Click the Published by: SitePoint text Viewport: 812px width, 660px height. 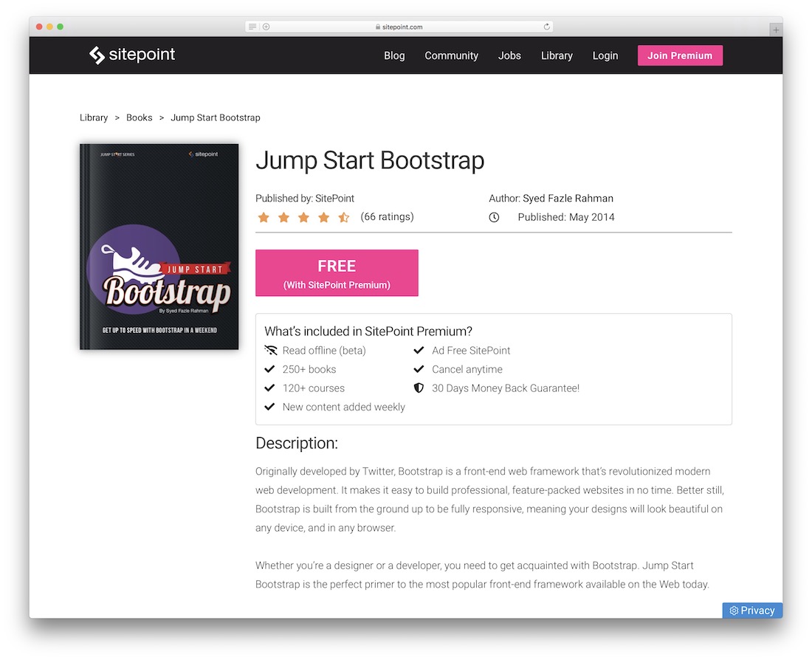click(304, 199)
